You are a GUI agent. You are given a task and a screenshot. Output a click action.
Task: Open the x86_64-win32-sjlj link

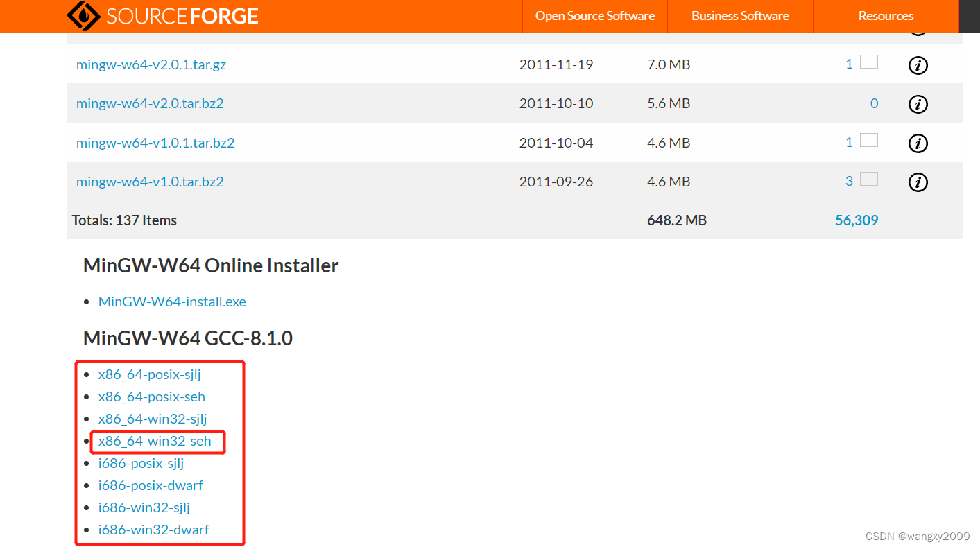153,419
